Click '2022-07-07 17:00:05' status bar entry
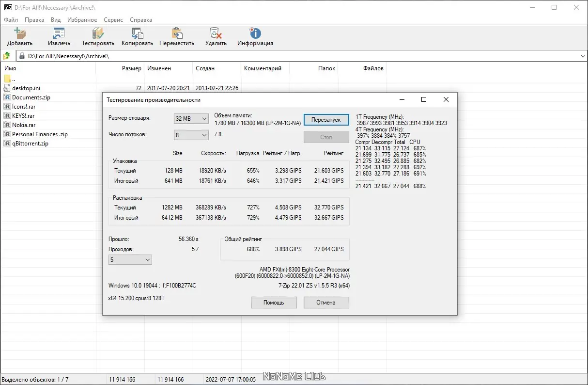 pyautogui.click(x=231, y=379)
